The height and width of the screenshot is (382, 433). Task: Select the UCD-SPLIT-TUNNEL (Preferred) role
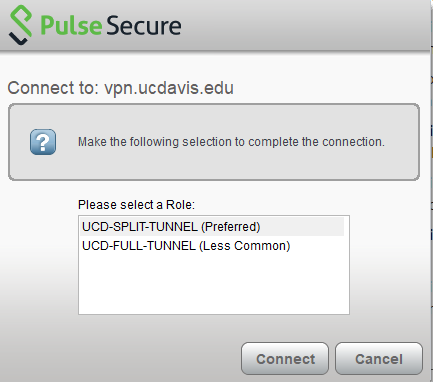pos(212,227)
